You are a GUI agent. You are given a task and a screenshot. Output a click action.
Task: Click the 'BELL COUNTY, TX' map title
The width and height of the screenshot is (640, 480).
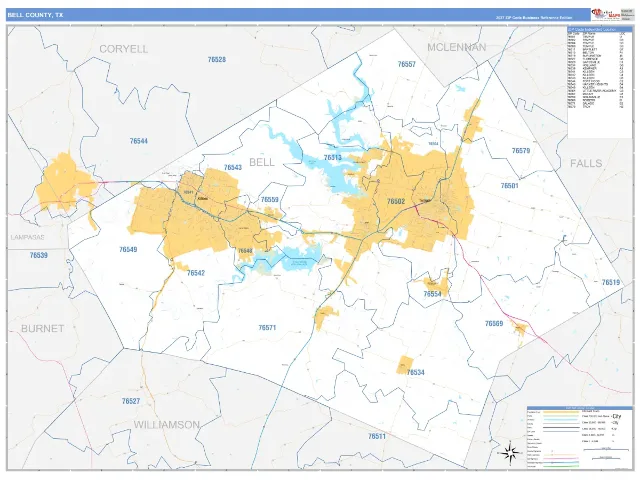(35, 15)
